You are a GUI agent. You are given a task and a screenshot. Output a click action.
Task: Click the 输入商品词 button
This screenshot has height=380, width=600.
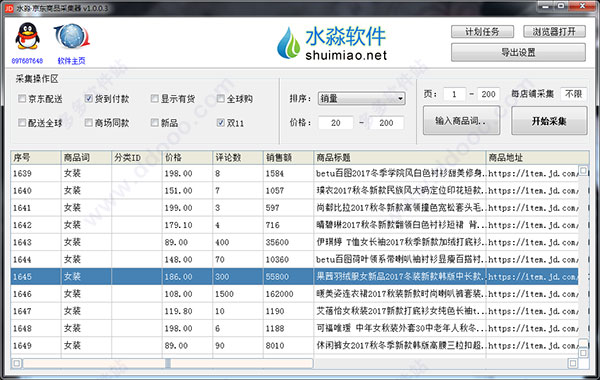[461, 121]
